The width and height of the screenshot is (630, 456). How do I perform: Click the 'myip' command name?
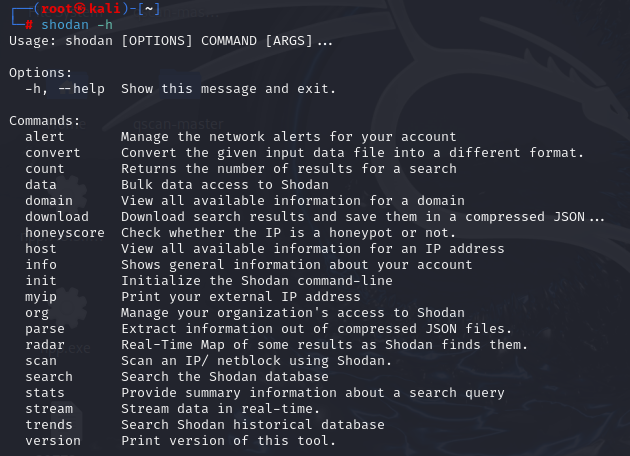click(x=41, y=297)
